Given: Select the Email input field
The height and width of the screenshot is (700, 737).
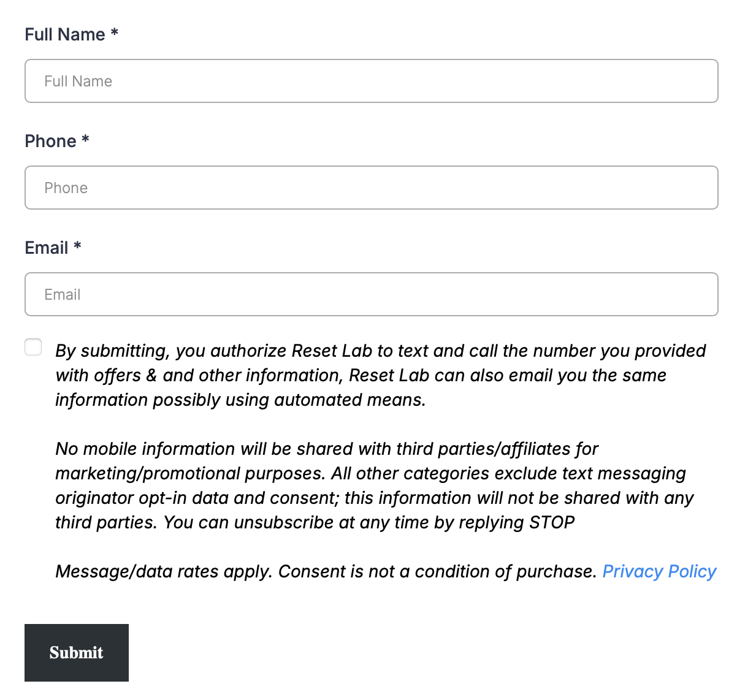Looking at the screenshot, I should 371,294.
